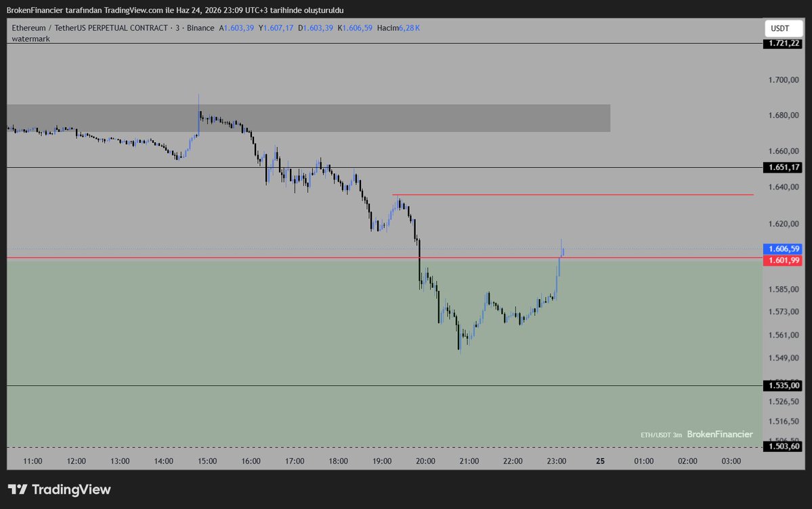Click the 1.549,00 price axis value

(784, 358)
